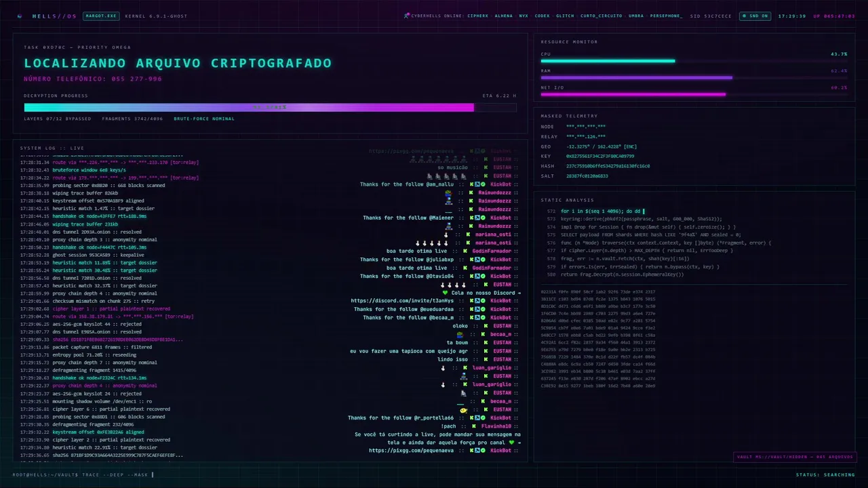
Task: Click the moderator badge in the @juliabxp follow row
Action: click(x=479, y=260)
